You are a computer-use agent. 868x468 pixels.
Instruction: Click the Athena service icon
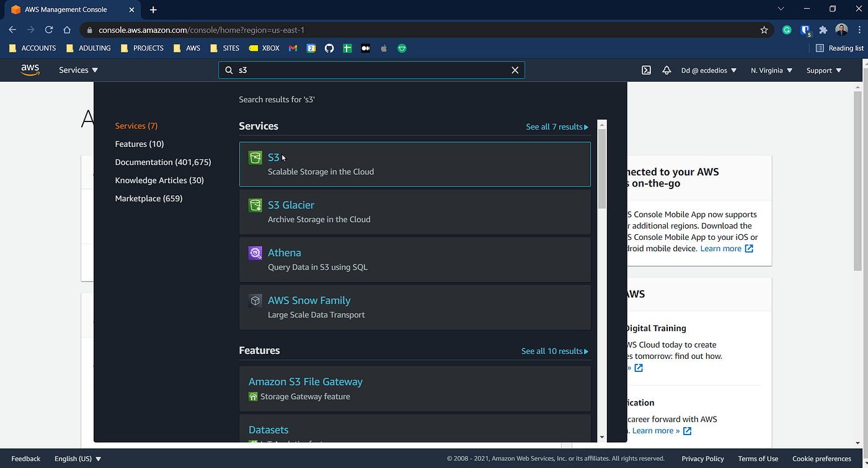coord(255,253)
